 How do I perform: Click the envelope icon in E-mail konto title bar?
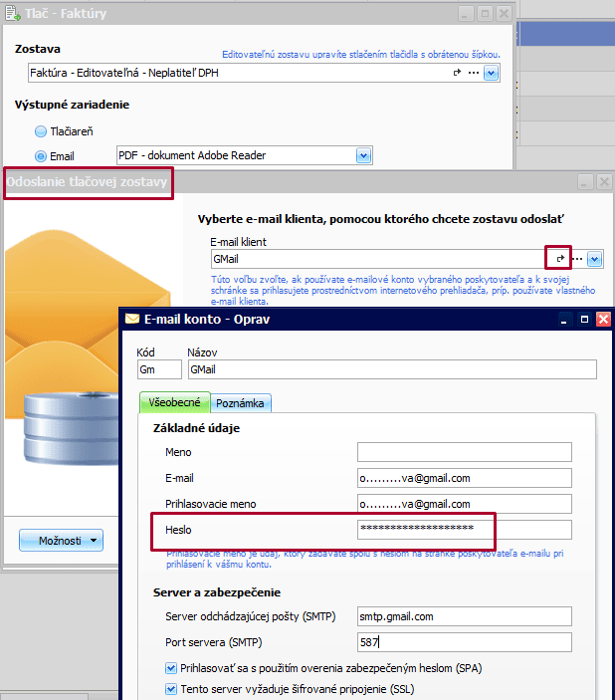(x=131, y=319)
